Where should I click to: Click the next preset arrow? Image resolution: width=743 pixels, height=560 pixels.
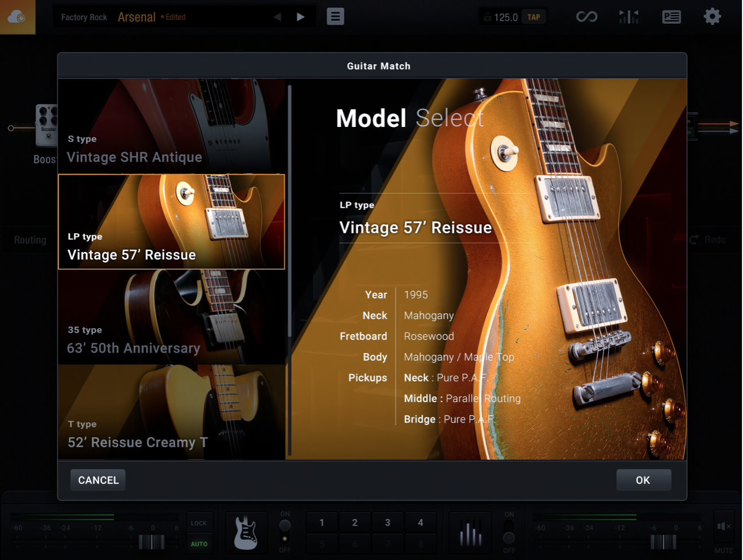300,17
